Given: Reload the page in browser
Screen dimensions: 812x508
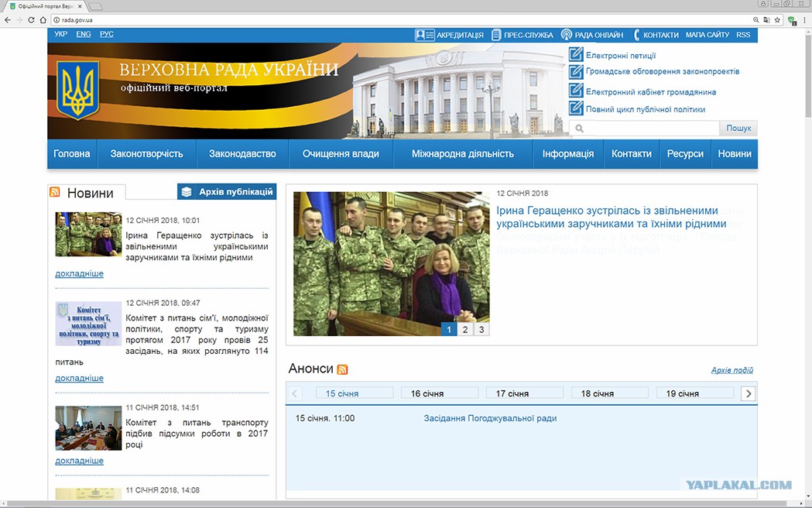Looking at the screenshot, I should 31,19.
